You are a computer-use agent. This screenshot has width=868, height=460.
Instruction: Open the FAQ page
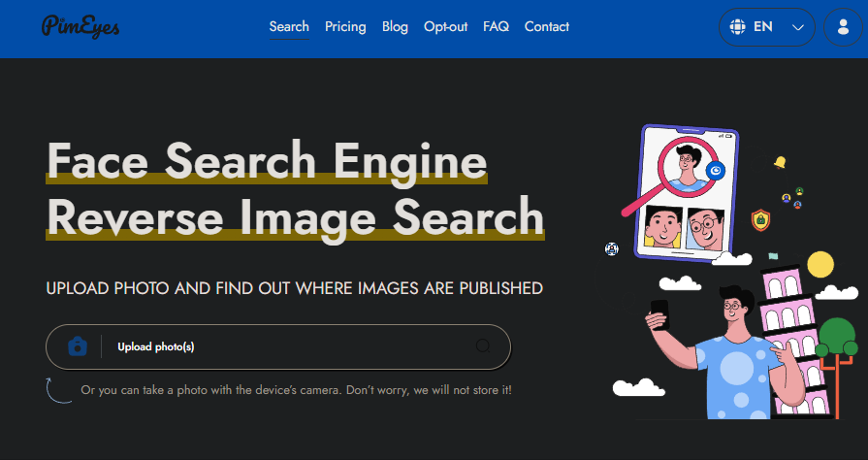point(496,26)
